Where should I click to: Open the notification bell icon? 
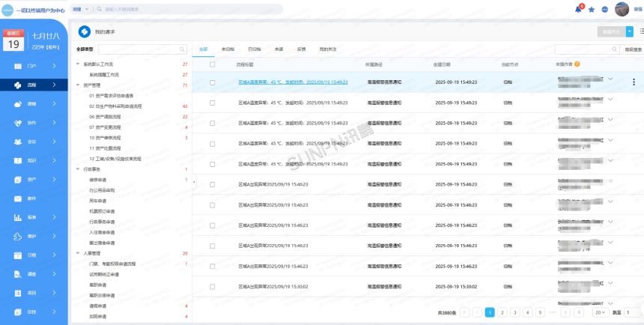pos(578,10)
